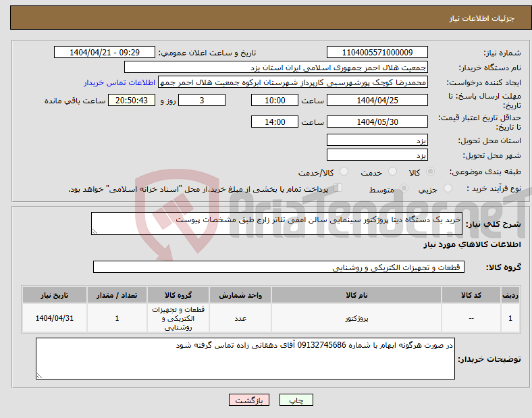The width and height of the screenshot is (532, 418).
Task: Click the اطلاعات کالاهای مورد نیاز heading
Action: click(x=472, y=244)
